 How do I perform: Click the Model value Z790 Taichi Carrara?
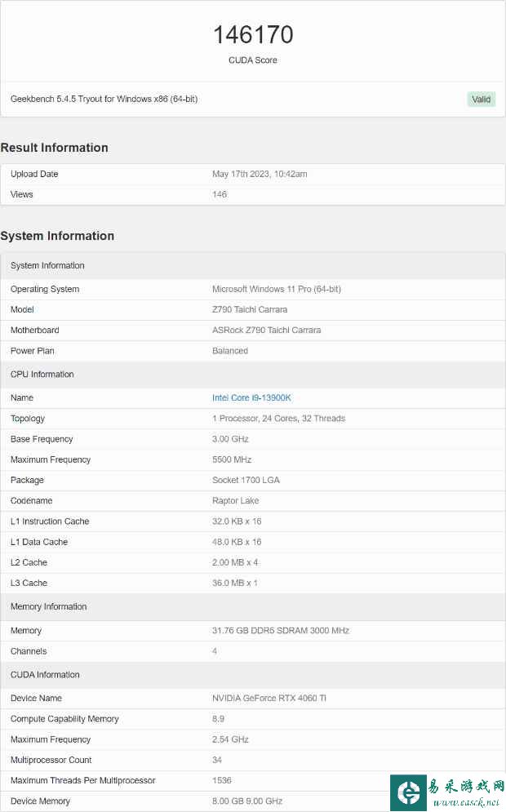click(x=250, y=309)
